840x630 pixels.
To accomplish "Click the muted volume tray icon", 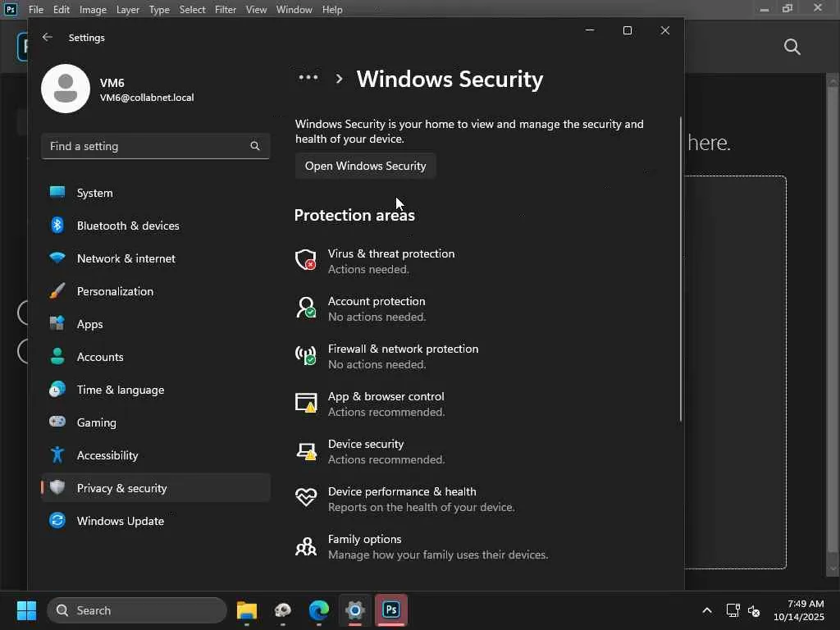I will point(754,610).
